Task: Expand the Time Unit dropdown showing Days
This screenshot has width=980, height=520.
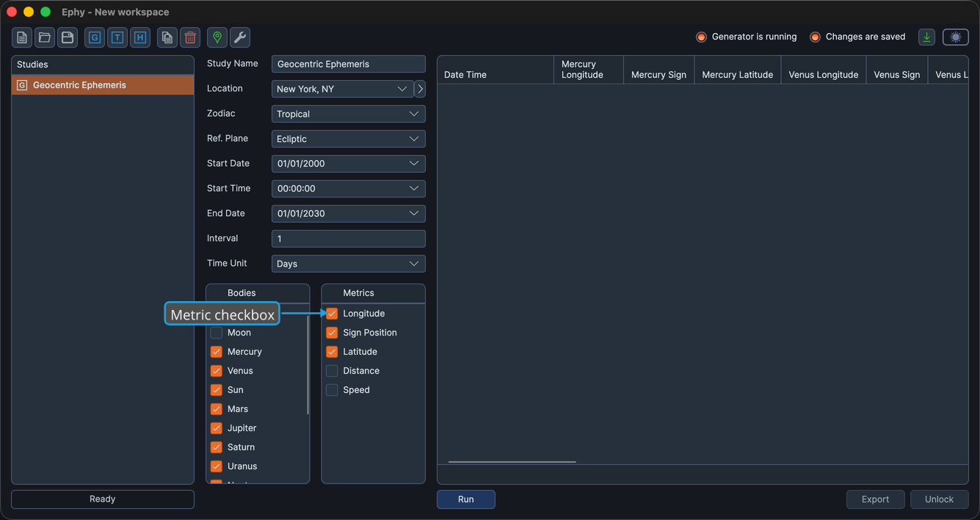Action: coord(348,264)
